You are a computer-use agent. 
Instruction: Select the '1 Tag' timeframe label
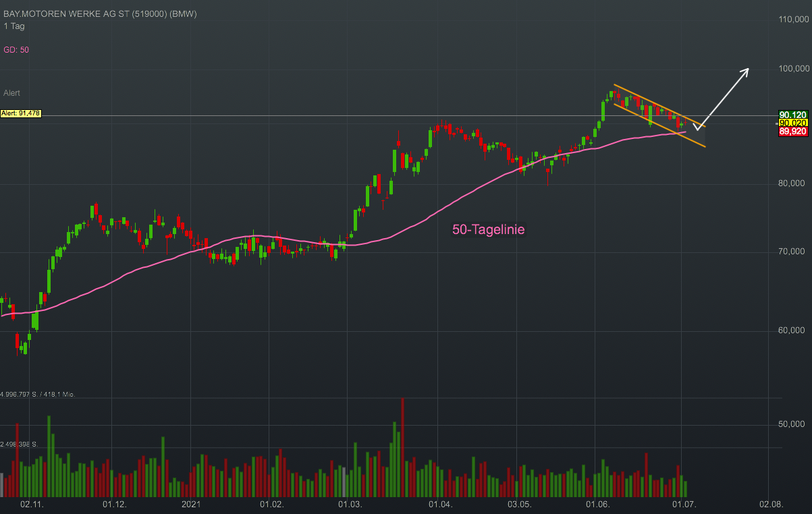(14, 26)
